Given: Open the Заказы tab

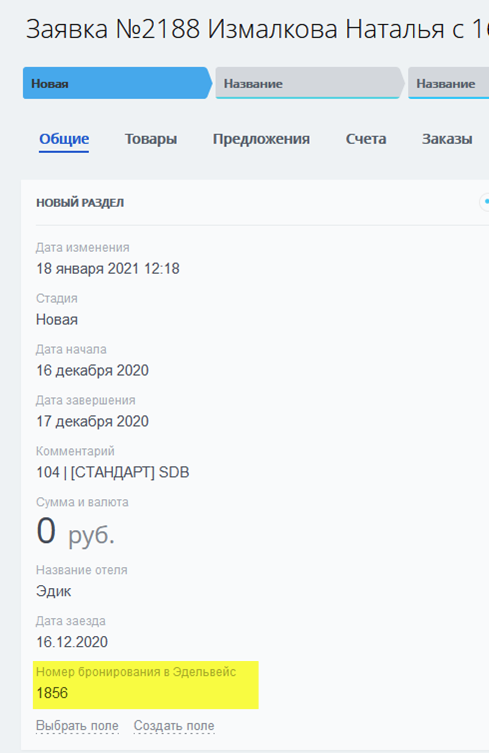Looking at the screenshot, I should coord(447,139).
